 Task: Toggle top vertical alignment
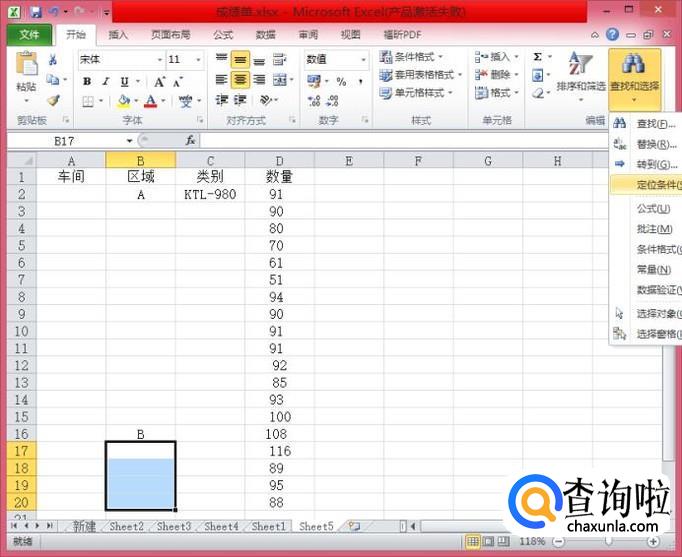tap(221, 59)
